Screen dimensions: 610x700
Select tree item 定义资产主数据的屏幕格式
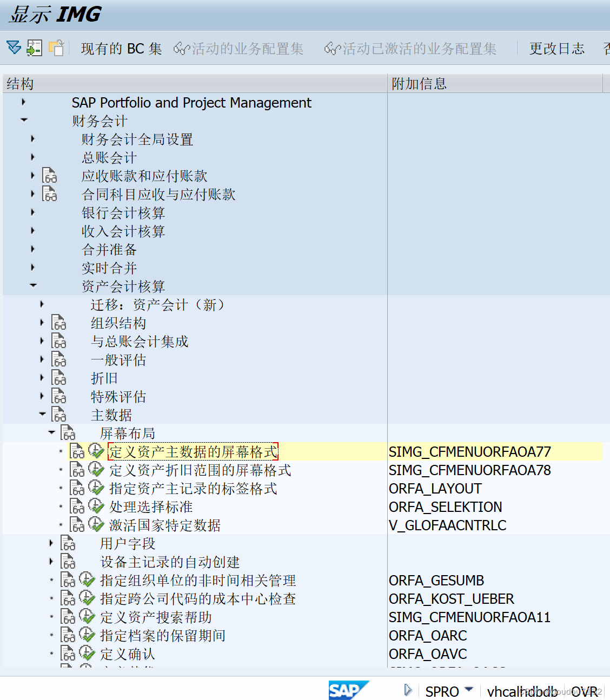(193, 451)
